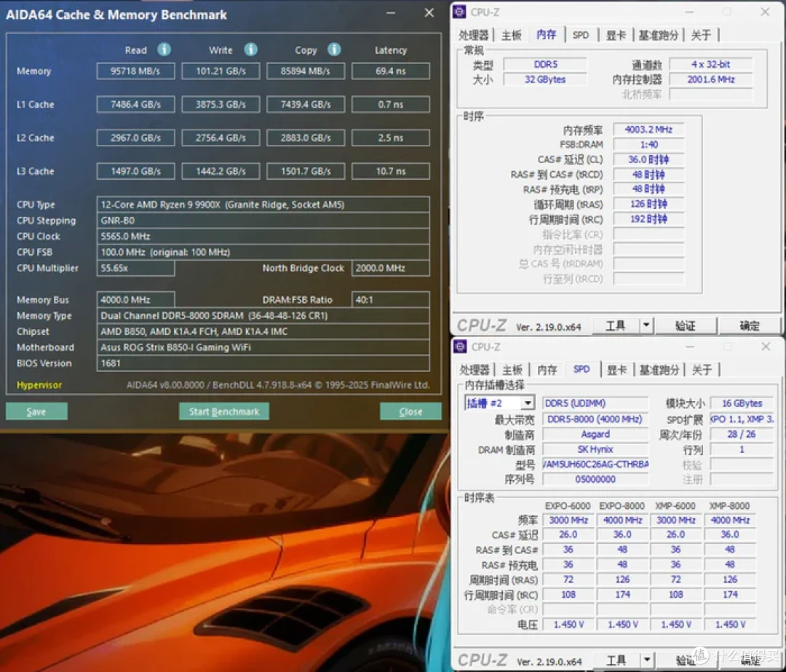
Task: Click 内存控制器 value 2001.6 MHz
Action: pos(711,79)
